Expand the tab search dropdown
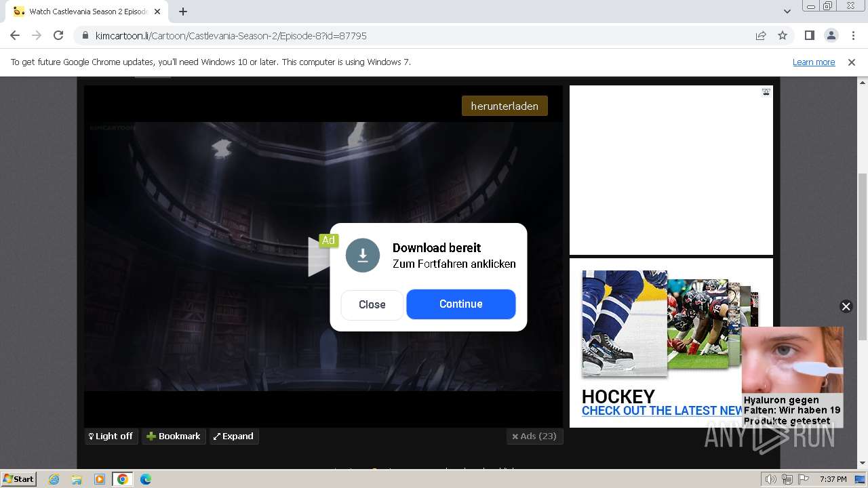The width and height of the screenshot is (868, 488). (787, 12)
